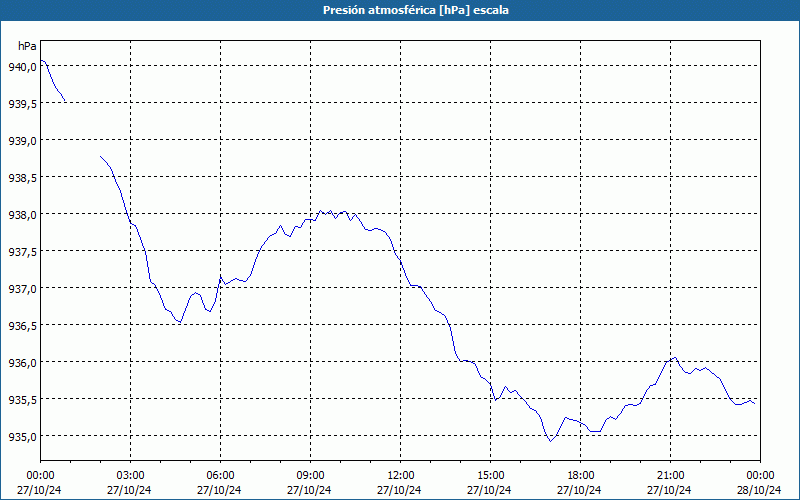Click the pressure minimum point near 17:00

pos(551,441)
